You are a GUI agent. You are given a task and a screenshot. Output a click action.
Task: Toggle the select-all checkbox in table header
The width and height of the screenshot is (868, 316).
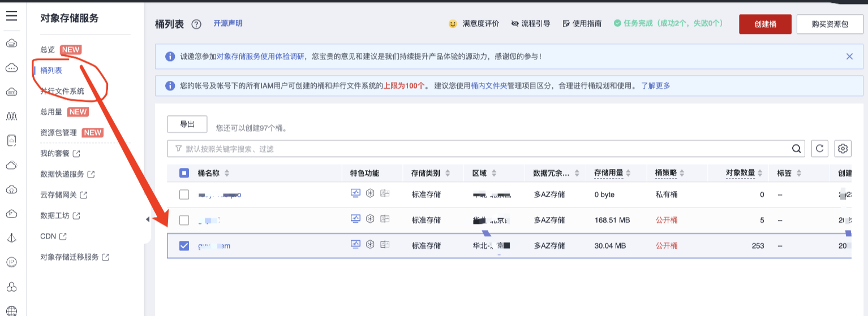point(184,173)
